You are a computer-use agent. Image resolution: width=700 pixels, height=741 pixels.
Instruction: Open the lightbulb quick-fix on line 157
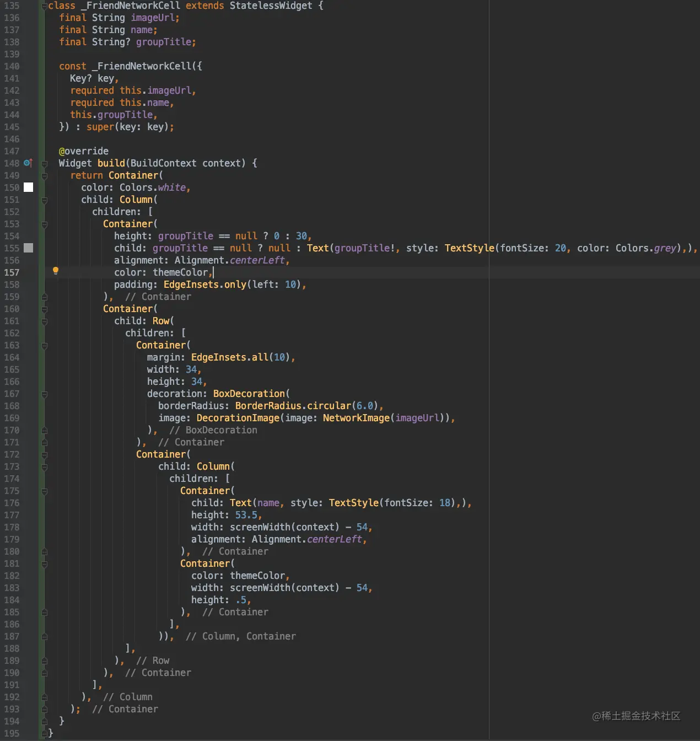[x=55, y=271]
